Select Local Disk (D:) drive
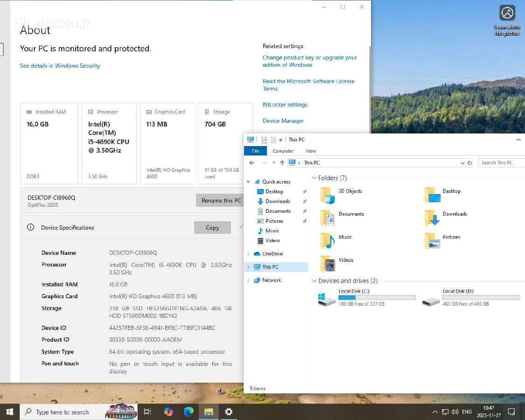The width and height of the screenshot is (525, 420). (x=471, y=298)
